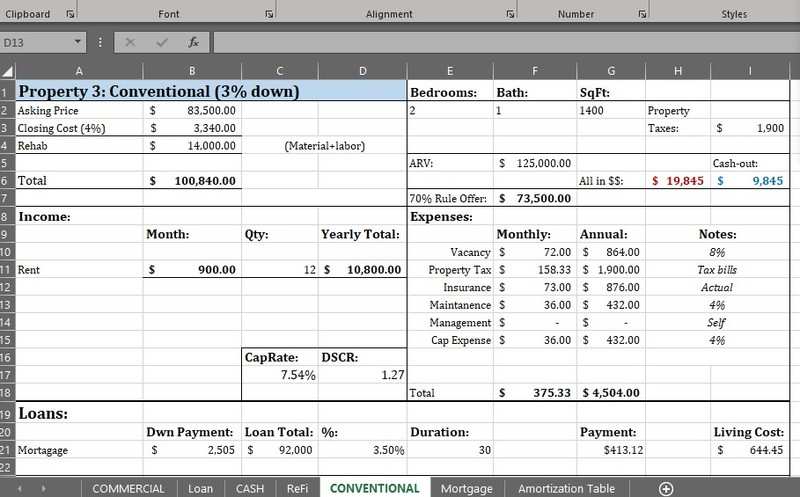This screenshot has height=497, width=800.
Task: Open the Font settings dialog launcher
Action: [x=270, y=15]
